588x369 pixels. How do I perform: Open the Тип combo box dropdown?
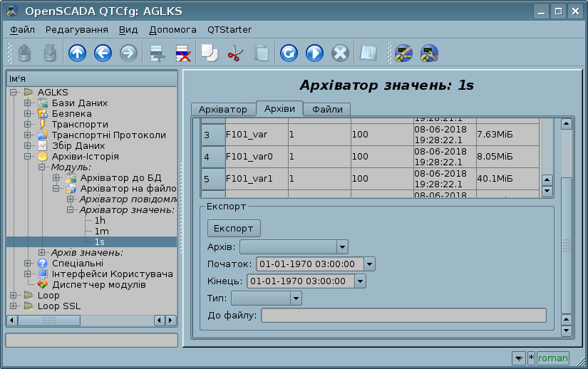(296, 298)
